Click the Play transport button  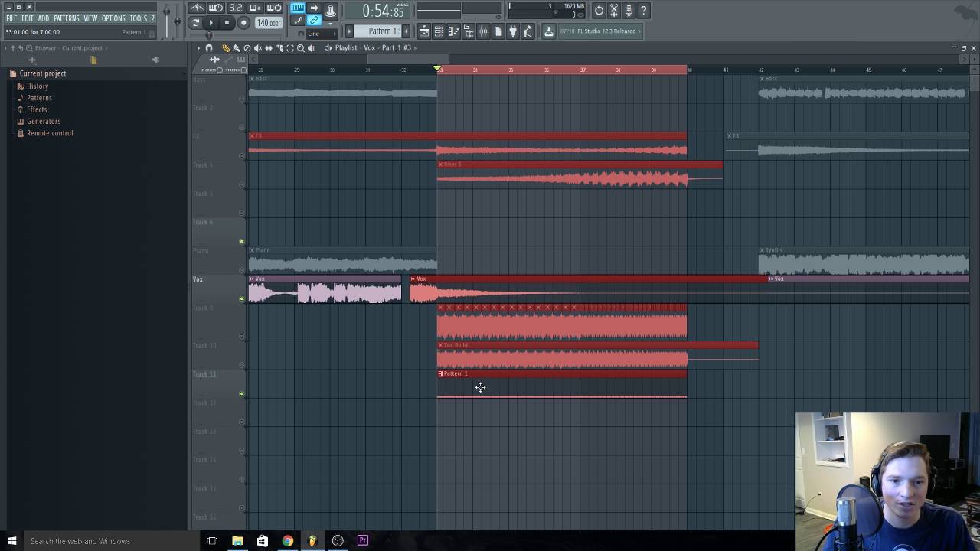pos(211,23)
